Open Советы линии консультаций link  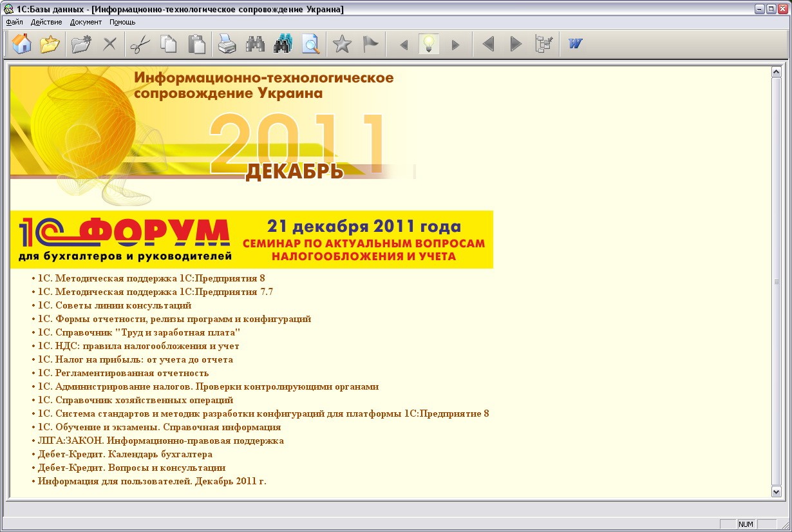pyautogui.click(x=115, y=305)
